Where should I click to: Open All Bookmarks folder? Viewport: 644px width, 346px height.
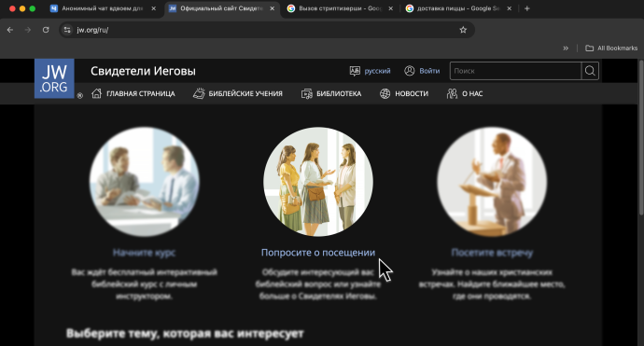coord(611,48)
